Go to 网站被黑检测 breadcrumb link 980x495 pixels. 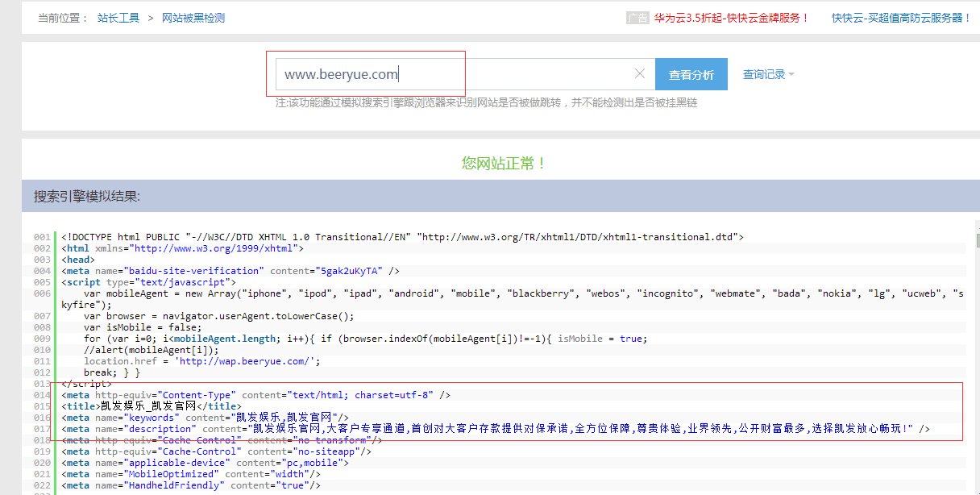(193, 18)
